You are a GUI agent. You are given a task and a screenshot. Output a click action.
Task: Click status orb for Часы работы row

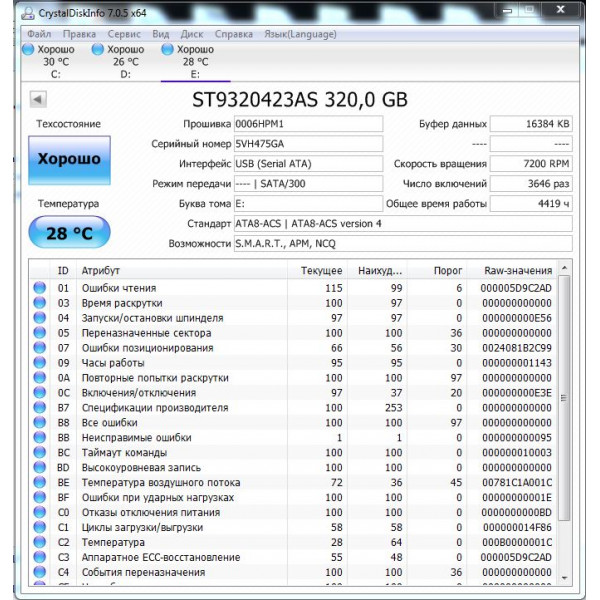(x=39, y=362)
